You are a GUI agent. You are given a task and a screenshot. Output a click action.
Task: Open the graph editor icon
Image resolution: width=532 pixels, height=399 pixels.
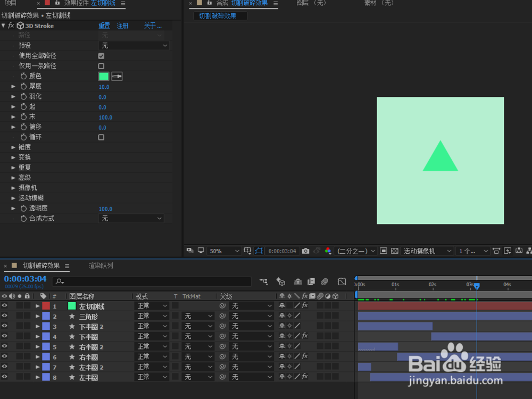[x=342, y=281]
